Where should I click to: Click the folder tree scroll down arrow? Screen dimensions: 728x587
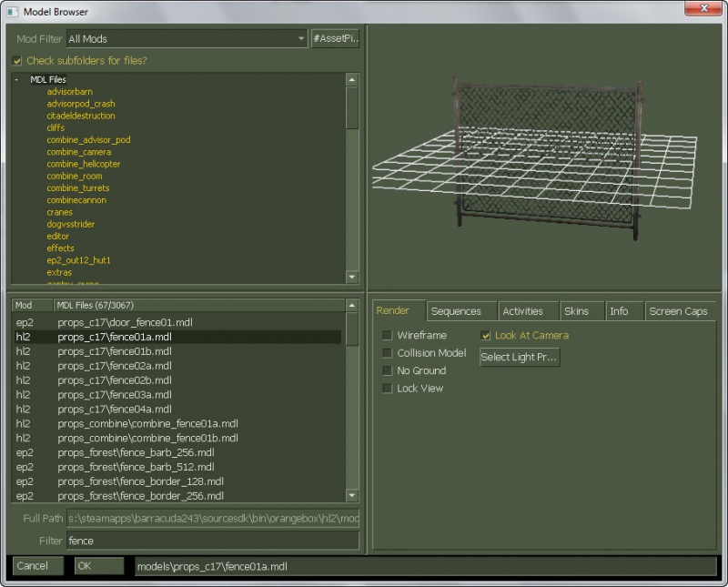352,277
